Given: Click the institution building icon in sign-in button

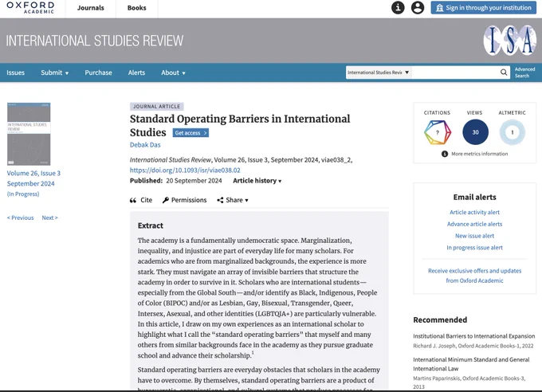Looking at the screenshot, I should tap(439, 8).
